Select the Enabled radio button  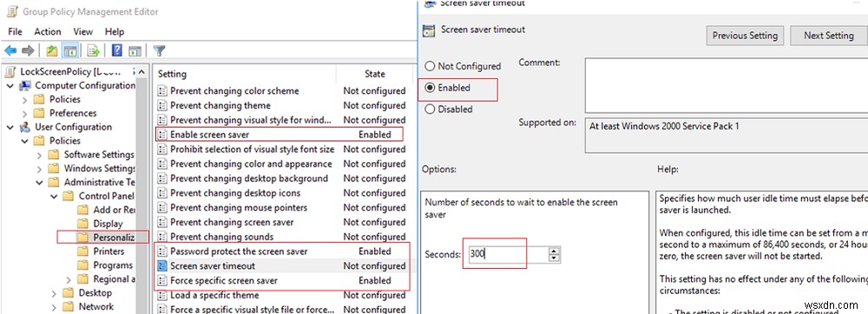tap(430, 88)
